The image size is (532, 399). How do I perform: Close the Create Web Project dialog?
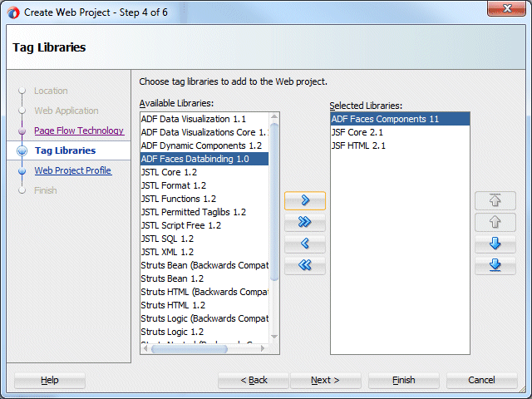507,8
